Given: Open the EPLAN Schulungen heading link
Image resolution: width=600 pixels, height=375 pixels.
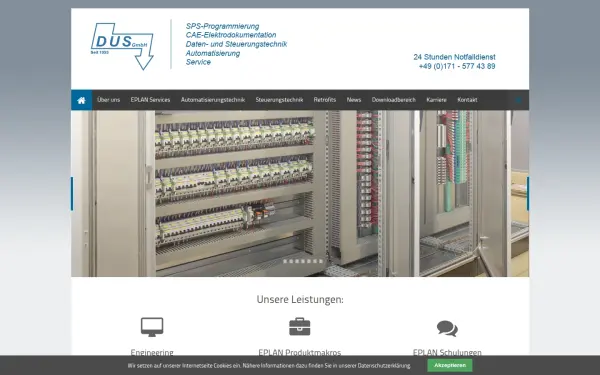Looking at the screenshot, I should point(447,352).
